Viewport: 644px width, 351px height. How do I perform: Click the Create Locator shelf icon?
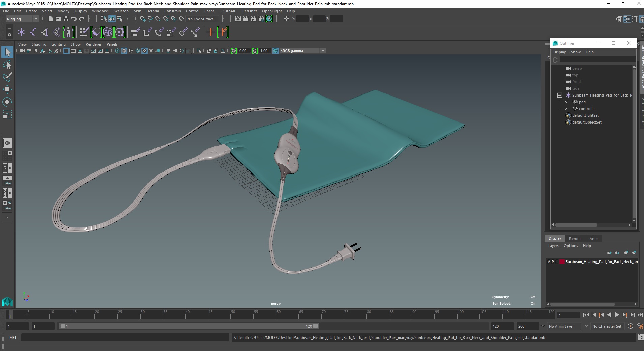click(21, 32)
